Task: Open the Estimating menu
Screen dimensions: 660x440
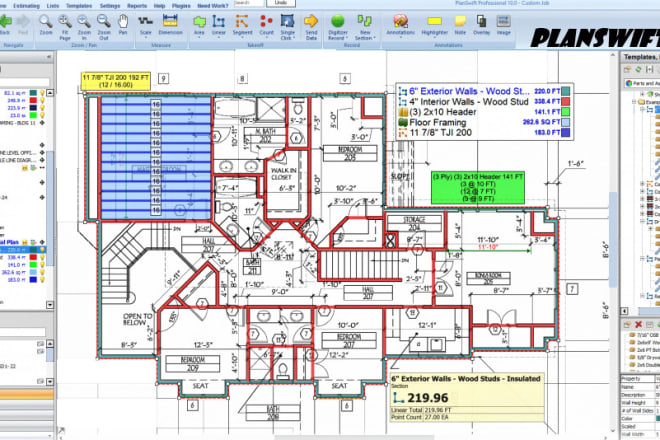Action: [26, 6]
